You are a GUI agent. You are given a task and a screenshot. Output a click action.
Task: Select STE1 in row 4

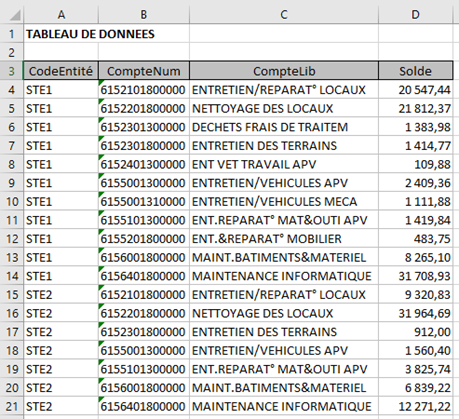point(61,90)
